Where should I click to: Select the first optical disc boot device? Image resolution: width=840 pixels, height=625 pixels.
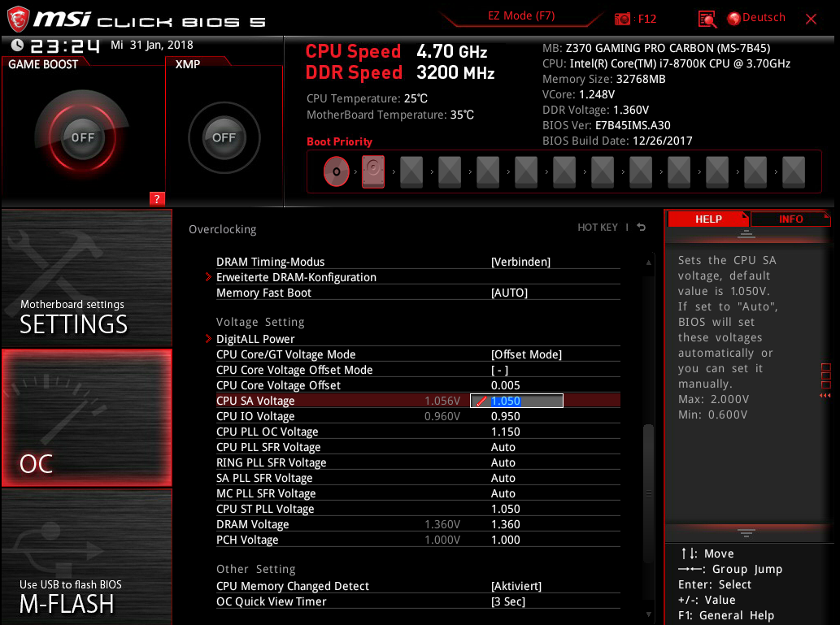click(x=337, y=171)
